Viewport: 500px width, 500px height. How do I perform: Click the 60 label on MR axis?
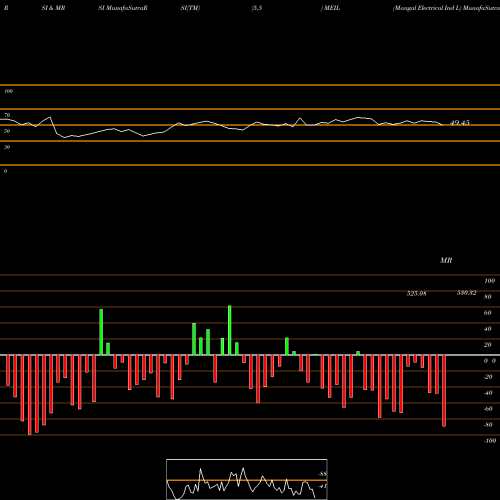coord(488,313)
